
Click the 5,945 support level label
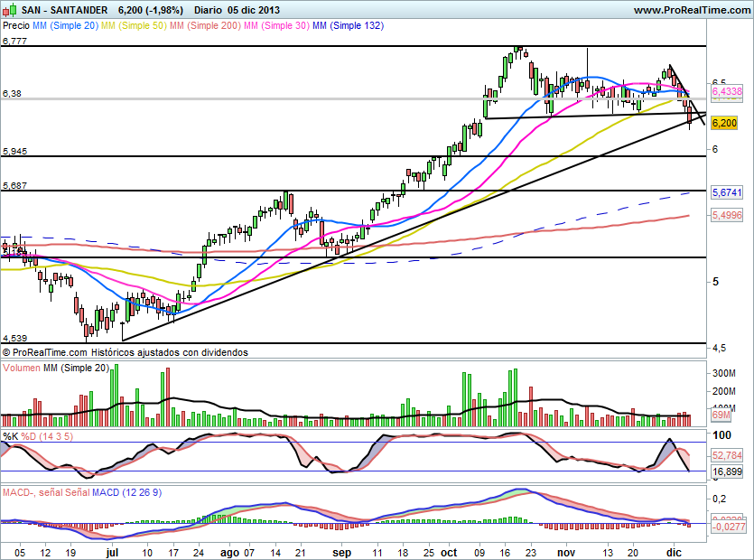click(14, 152)
